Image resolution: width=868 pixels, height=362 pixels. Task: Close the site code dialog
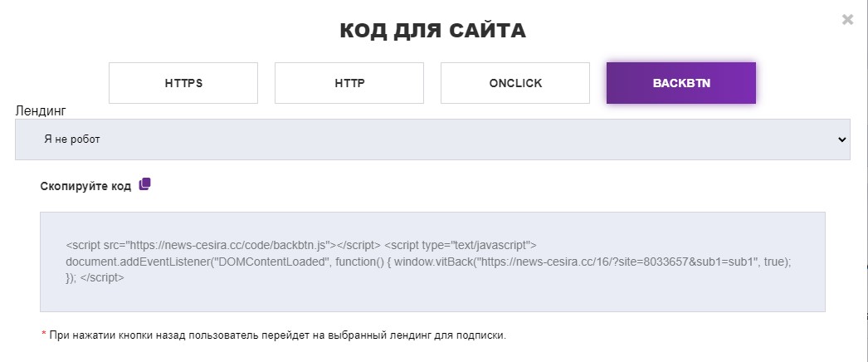847,19
